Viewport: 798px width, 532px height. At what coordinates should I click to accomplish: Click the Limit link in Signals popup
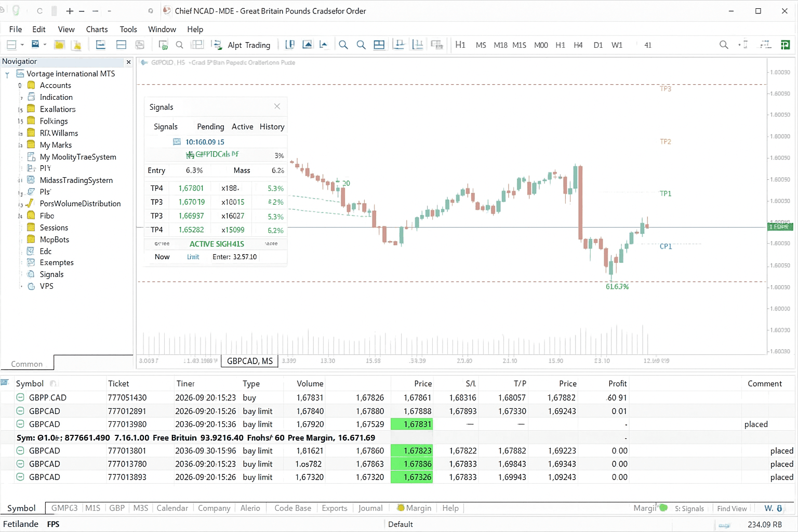coord(193,257)
